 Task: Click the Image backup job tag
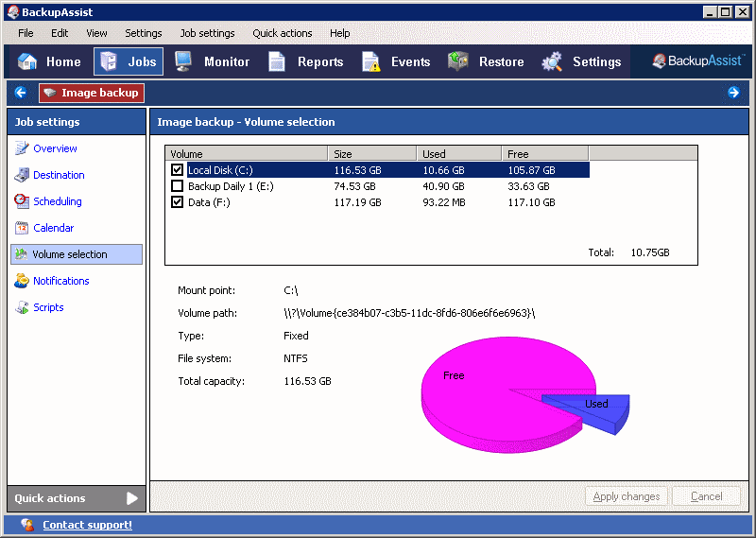(x=92, y=93)
